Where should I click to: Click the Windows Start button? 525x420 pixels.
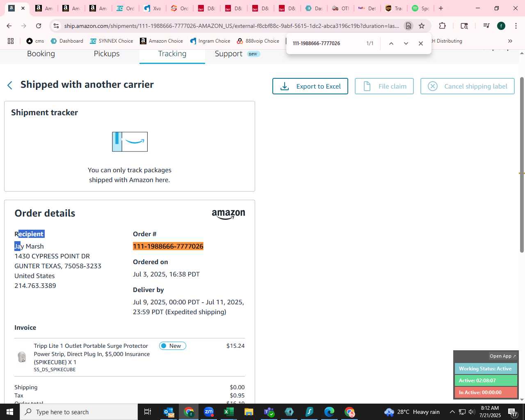10,412
